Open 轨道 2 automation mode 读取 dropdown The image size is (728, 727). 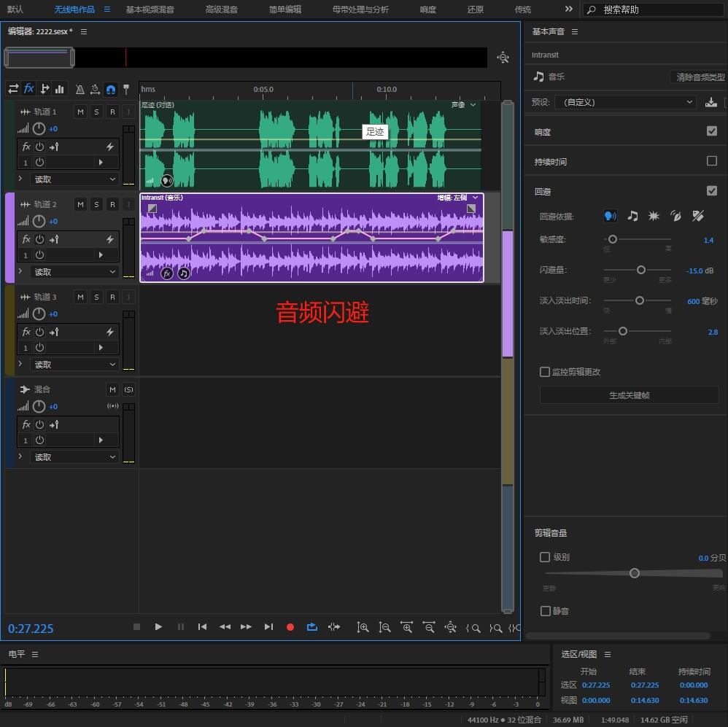click(x=74, y=272)
